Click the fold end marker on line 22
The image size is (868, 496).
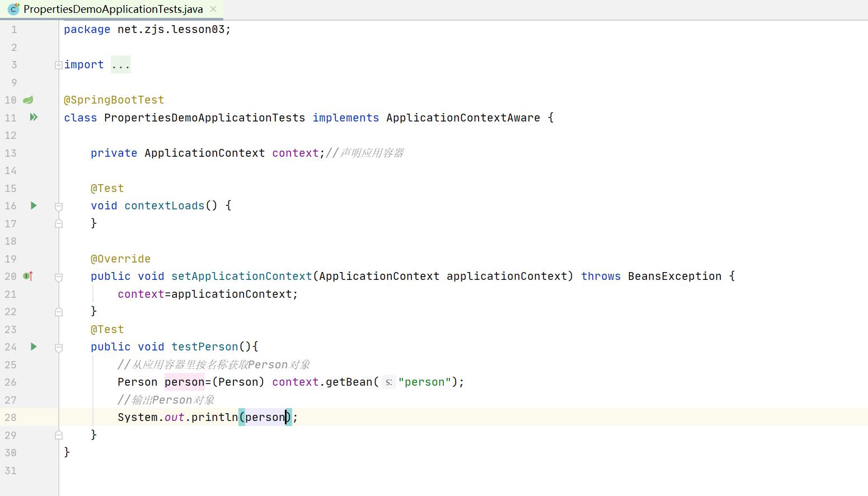click(x=59, y=312)
